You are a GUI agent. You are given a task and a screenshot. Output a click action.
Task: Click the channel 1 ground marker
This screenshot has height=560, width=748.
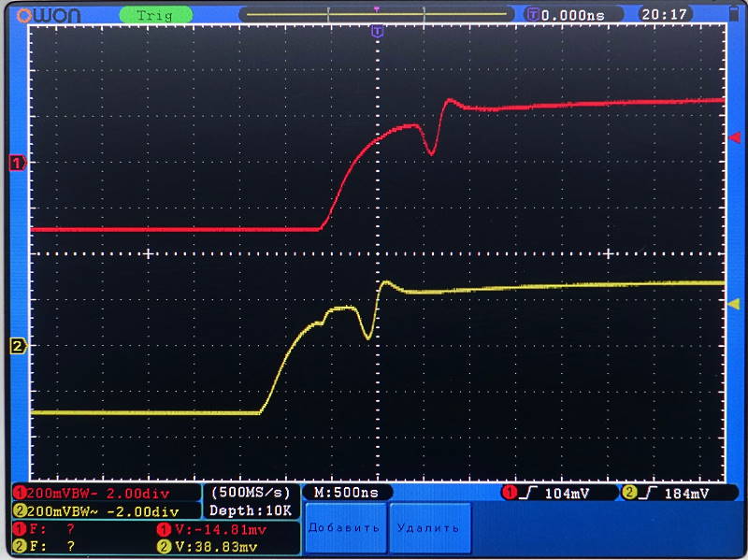[16, 164]
